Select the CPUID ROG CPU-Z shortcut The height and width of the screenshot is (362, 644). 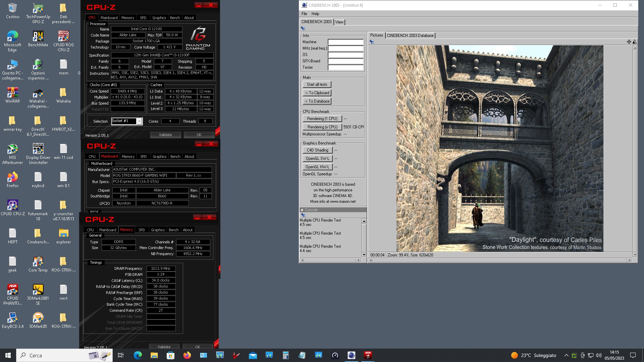point(63,41)
